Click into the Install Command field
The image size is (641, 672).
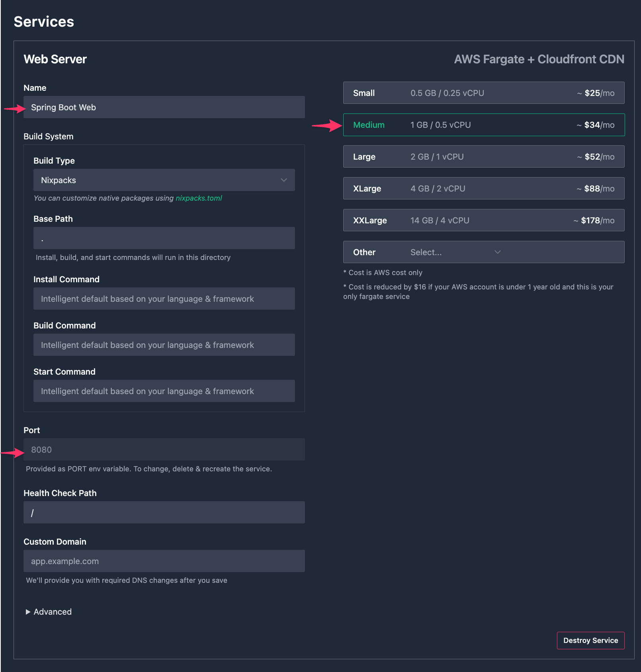coord(164,299)
